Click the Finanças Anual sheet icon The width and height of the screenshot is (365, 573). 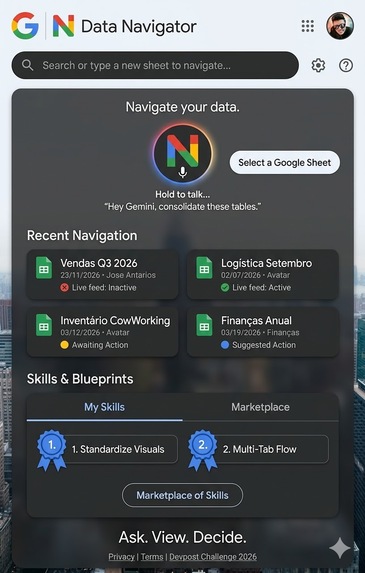pos(204,325)
